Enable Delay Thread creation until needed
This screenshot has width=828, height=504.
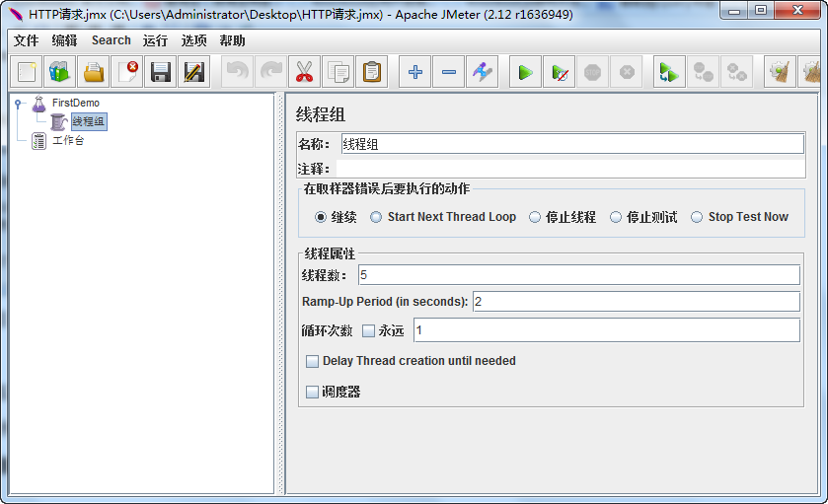click(313, 361)
